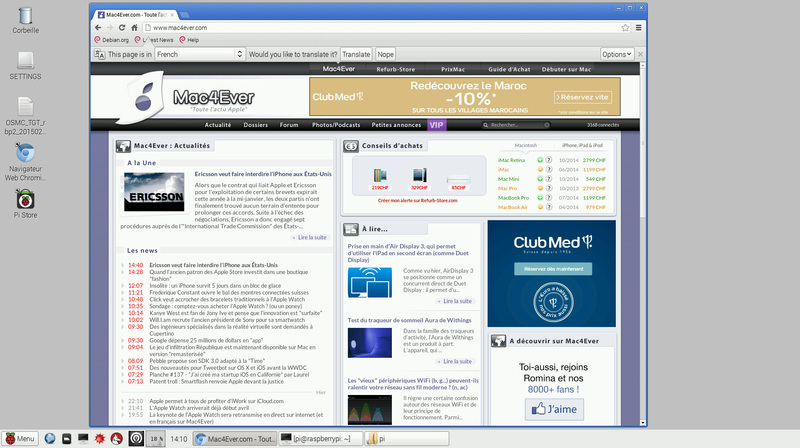Click the purple VIP button
This screenshot has width=800, height=448.
pos(436,125)
